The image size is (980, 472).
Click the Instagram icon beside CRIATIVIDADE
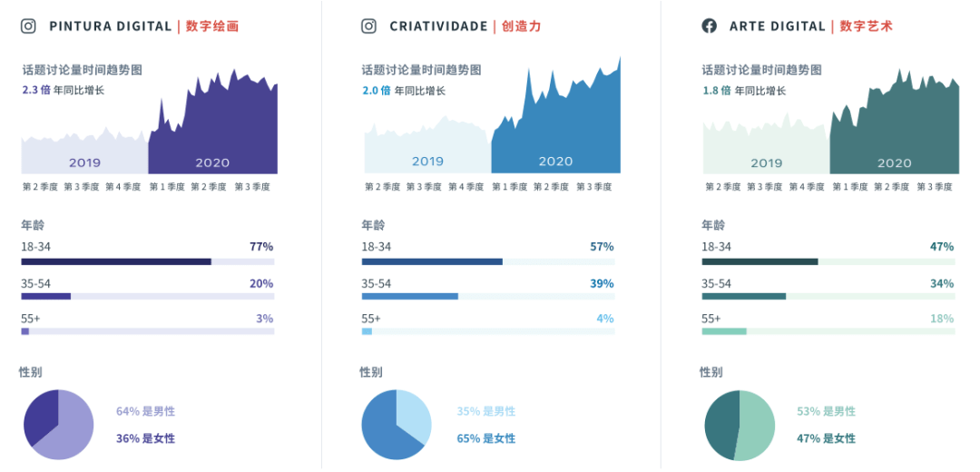368,26
